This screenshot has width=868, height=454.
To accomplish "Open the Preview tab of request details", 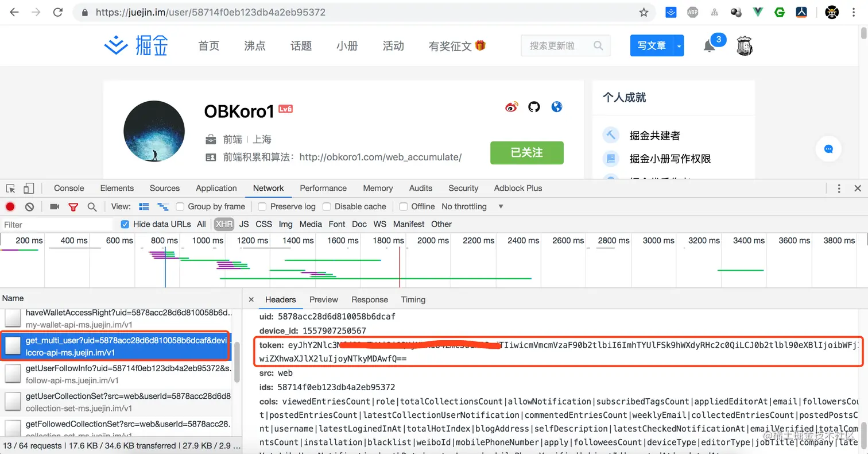I will coord(324,300).
